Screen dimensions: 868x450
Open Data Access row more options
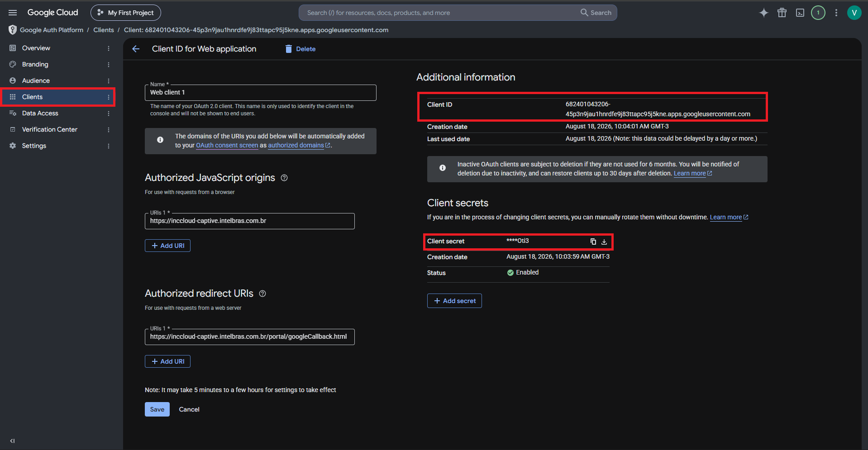click(x=109, y=114)
